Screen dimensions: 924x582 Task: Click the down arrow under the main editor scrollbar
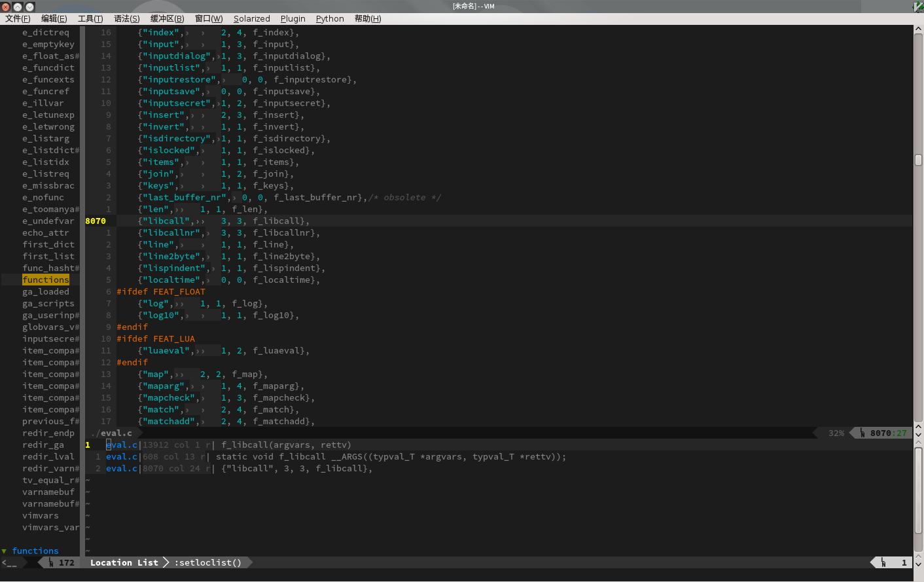pos(918,435)
